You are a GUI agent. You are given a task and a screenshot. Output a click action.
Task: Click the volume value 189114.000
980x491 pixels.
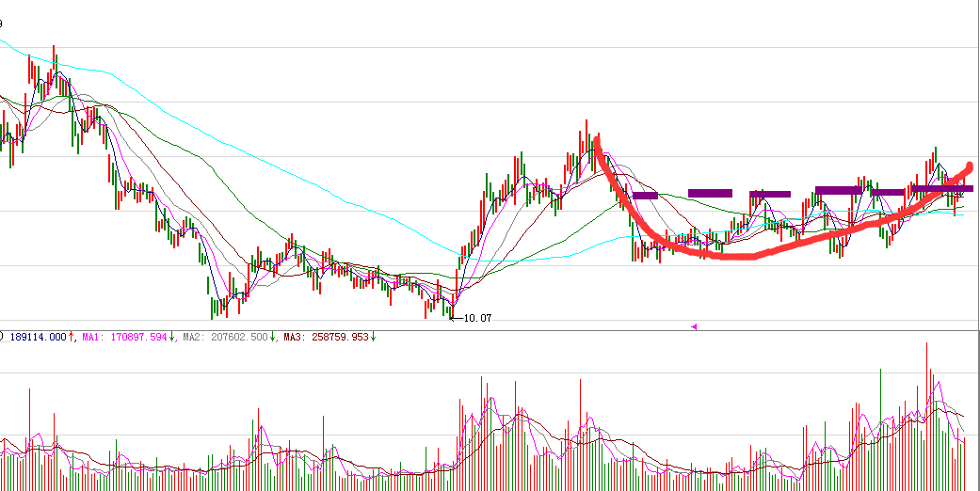tap(38, 337)
